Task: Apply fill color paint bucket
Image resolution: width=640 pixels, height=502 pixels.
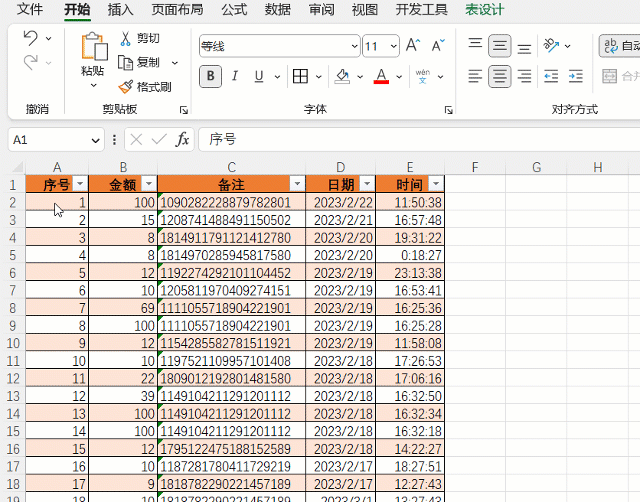Action: [x=342, y=76]
